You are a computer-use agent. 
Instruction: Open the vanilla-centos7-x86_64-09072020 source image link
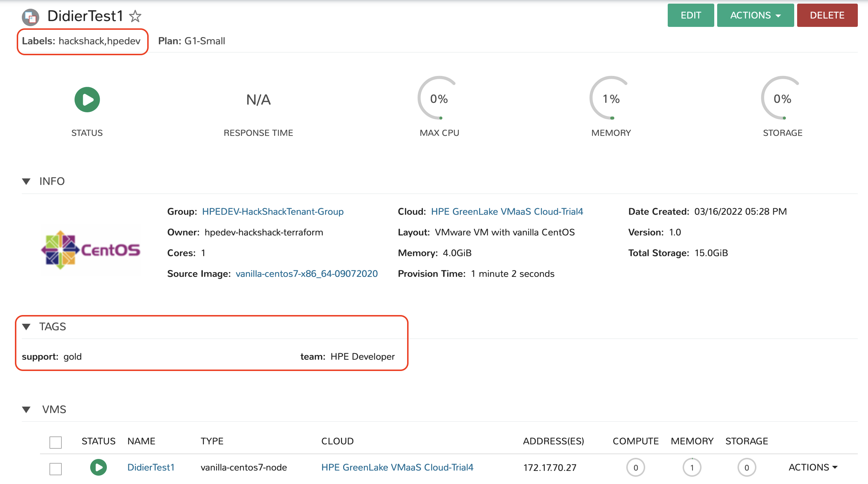pyautogui.click(x=307, y=274)
